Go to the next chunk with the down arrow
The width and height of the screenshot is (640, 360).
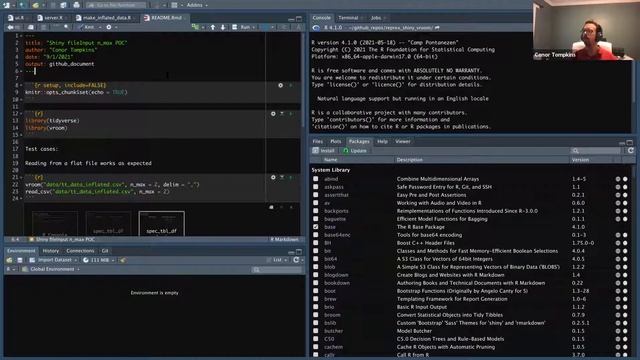pos(223,27)
